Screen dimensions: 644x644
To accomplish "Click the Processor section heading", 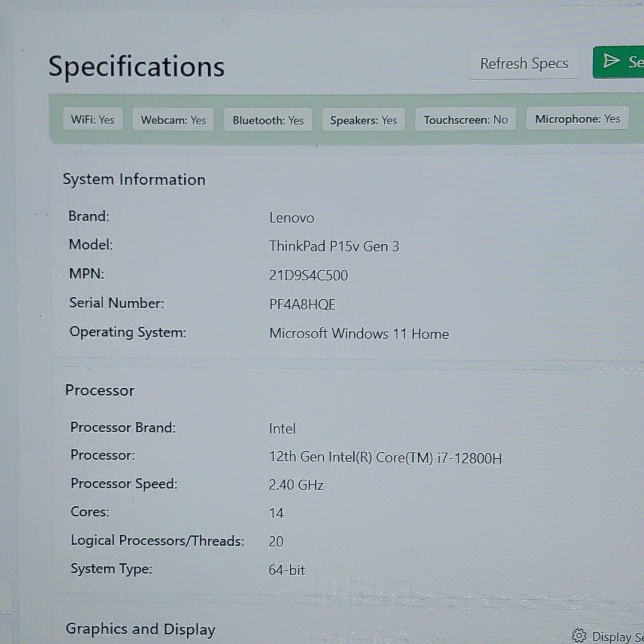I will pos(100,390).
